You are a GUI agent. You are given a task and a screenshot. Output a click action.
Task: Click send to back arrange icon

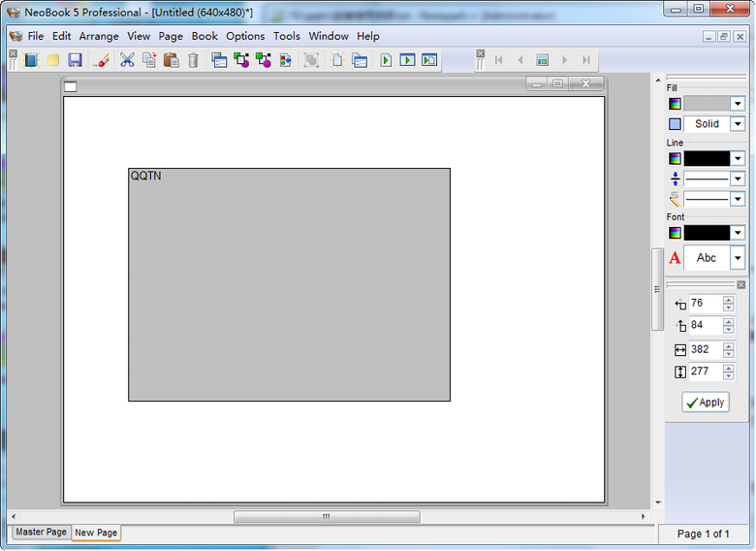point(264,60)
